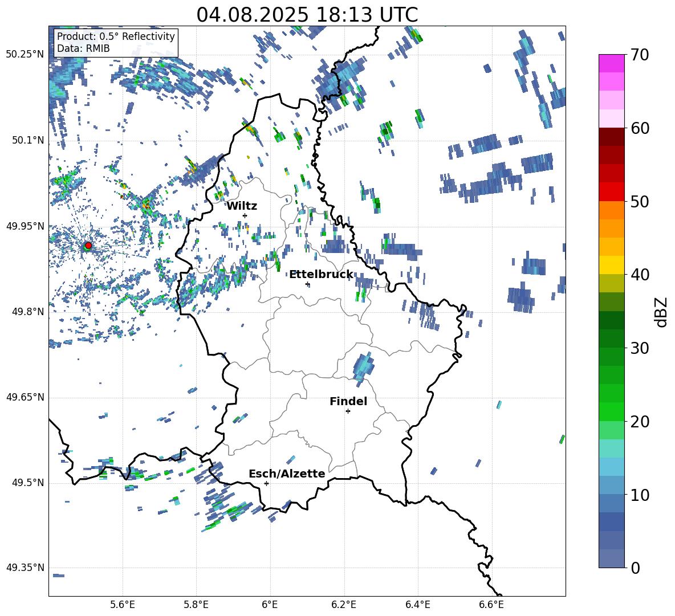Click the colorbar tick label '60'
Screen dimensions: 675x616
pyautogui.click(x=640, y=128)
